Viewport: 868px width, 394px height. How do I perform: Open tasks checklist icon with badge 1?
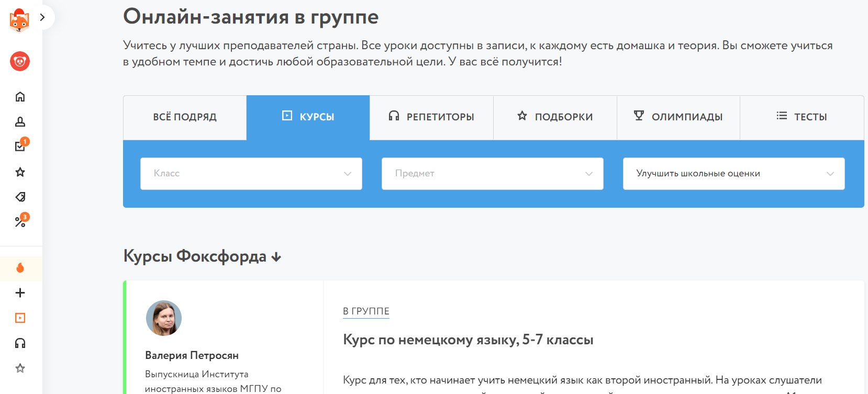pyautogui.click(x=21, y=145)
